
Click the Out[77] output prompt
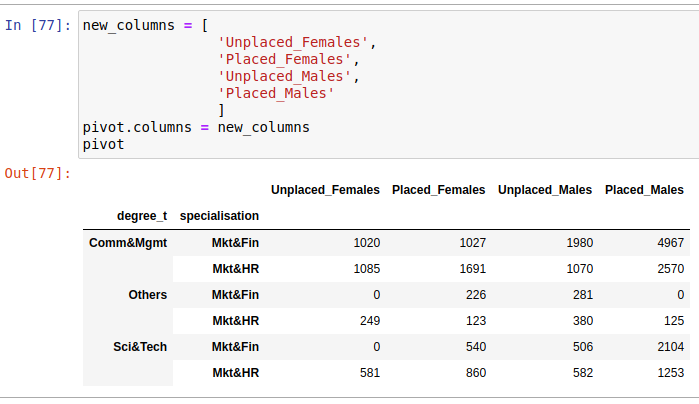coord(38,174)
